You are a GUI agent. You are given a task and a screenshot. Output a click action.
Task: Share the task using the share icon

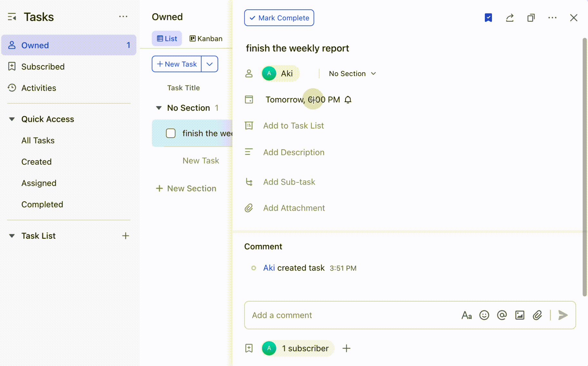coord(509,18)
